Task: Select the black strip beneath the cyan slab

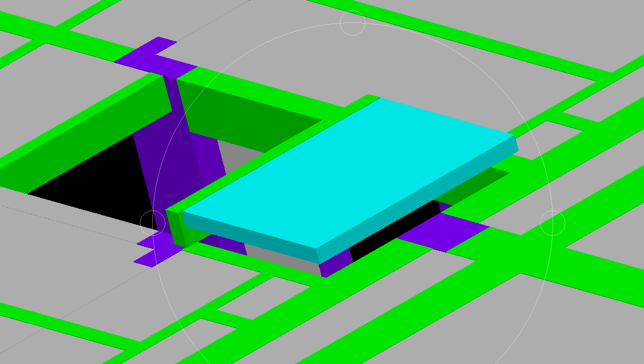Action: 394,231
